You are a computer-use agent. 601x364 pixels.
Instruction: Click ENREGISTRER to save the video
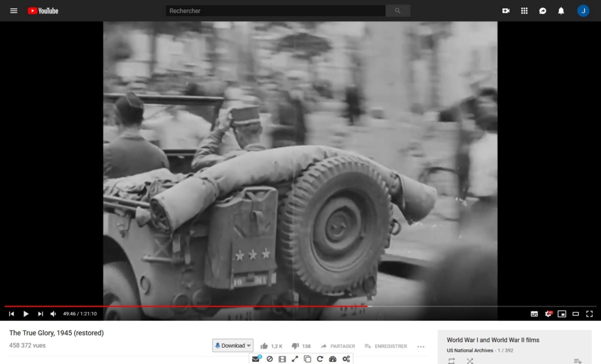386,346
